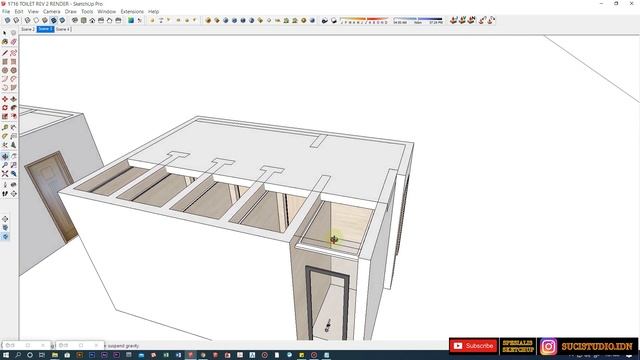Image resolution: width=640 pixels, height=360 pixels.
Task: Choose the Zoom magnifier tool
Action: tap(5, 165)
